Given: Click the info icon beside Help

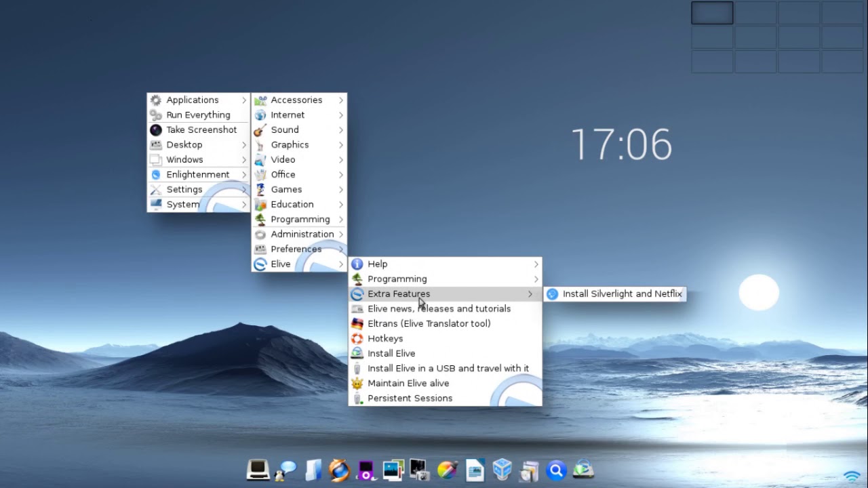Looking at the screenshot, I should tap(357, 264).
